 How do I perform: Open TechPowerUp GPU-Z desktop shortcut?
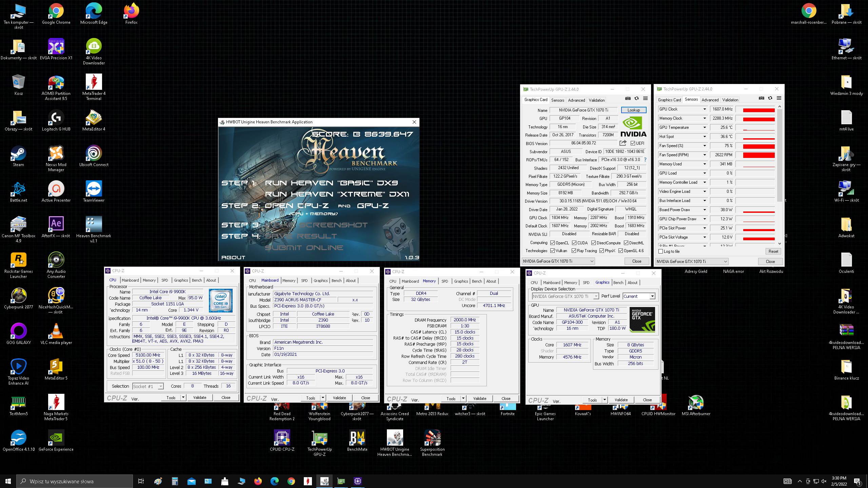(319, 443)
